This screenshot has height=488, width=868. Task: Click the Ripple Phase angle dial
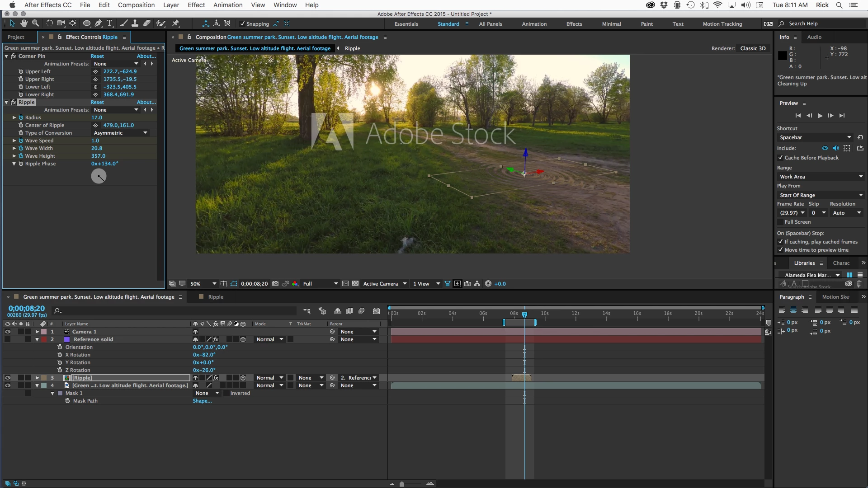pyautogui.click(x=99, y=176)
